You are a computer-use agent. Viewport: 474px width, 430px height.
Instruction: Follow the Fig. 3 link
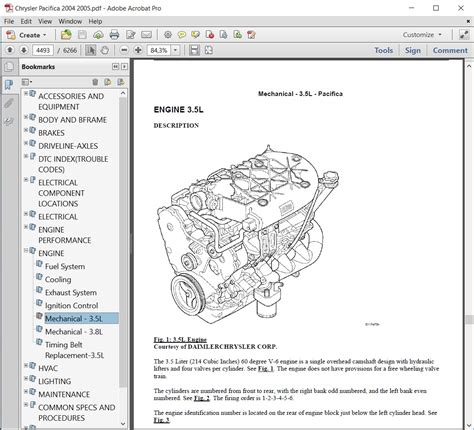coord(162,420)
